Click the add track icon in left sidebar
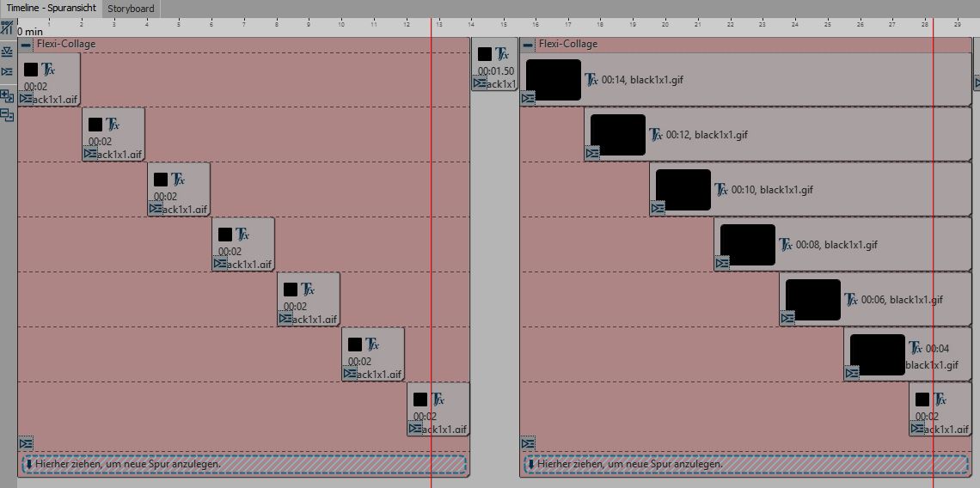The image size is (980, 488). pyautogui.click(x=7, y=95)
